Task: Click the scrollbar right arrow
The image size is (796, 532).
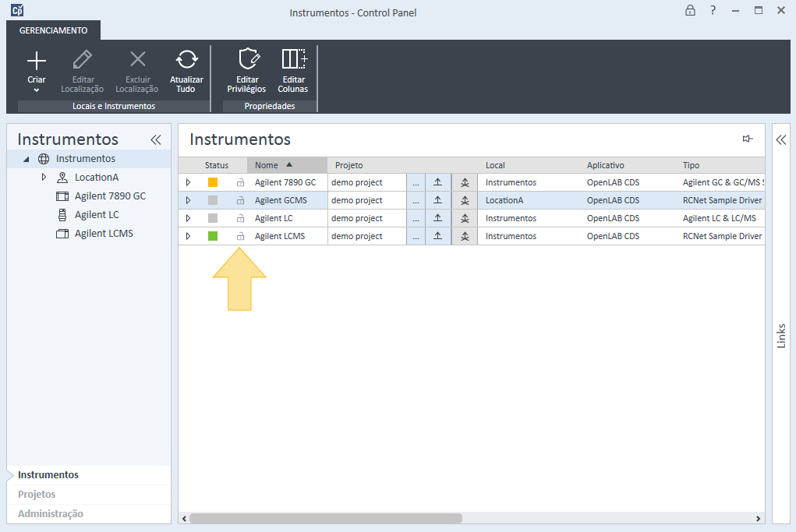Action: pyautogui.click(x=758, y=518)
